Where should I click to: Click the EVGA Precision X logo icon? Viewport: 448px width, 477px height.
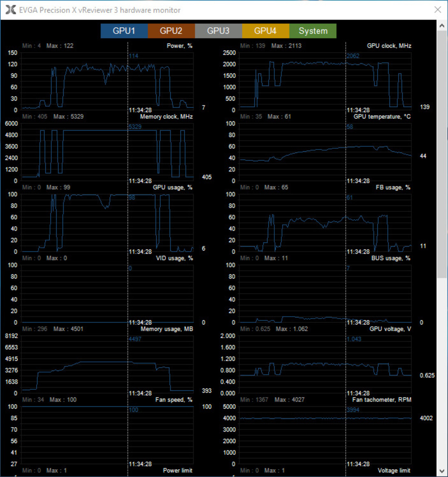tap(11, 10)
